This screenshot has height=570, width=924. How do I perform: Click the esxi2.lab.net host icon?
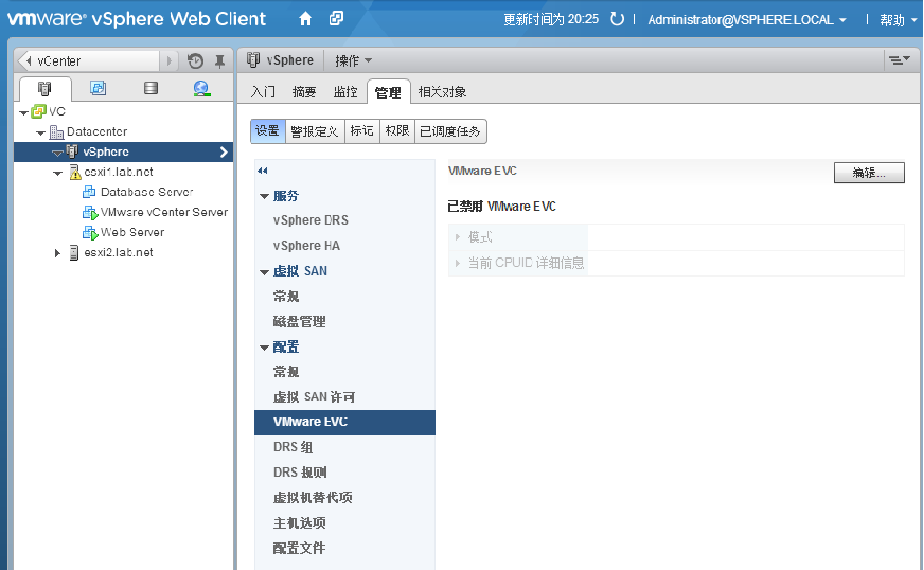point(73,253)
